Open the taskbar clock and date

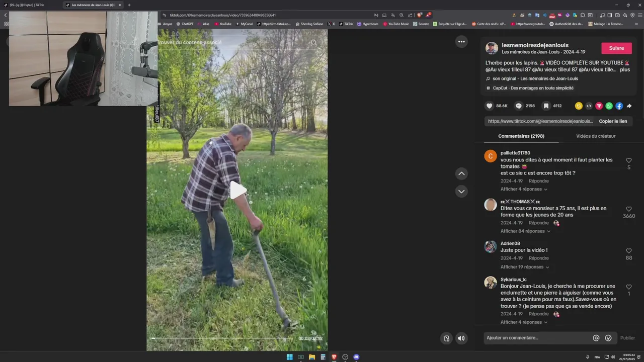[x=627, y=357]
